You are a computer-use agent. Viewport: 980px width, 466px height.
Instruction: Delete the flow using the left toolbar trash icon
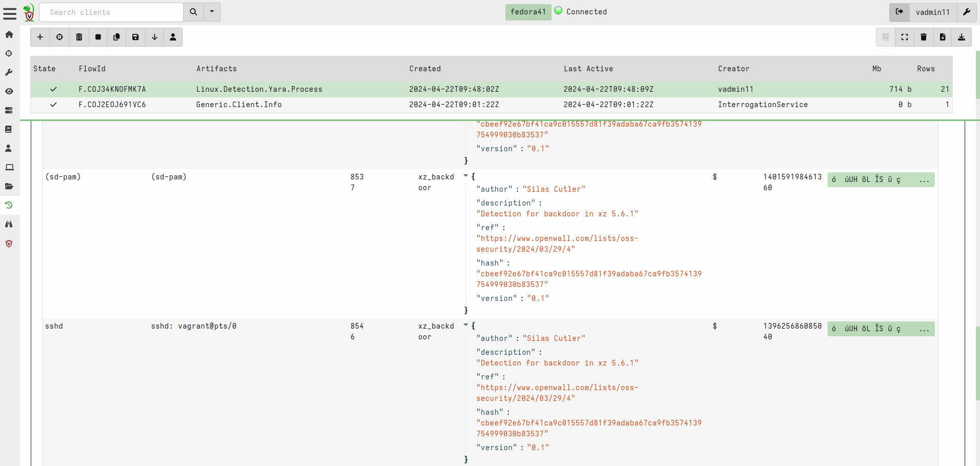(x=79, y=37)
